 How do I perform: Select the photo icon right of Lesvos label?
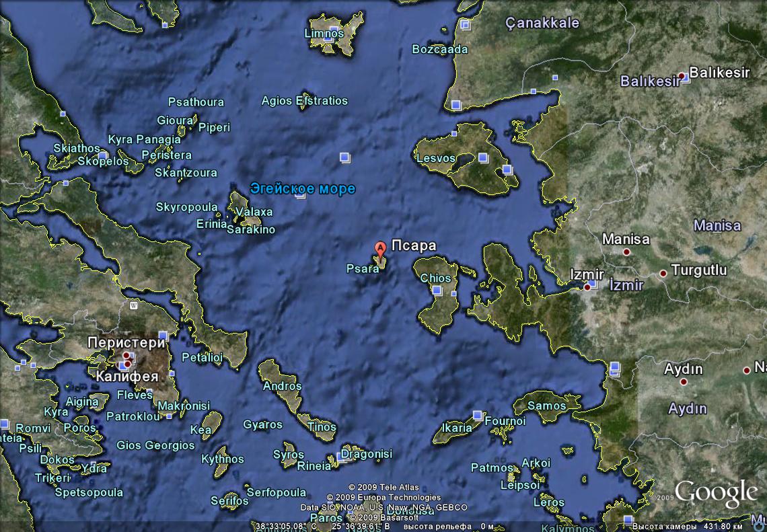coord(482,159)
